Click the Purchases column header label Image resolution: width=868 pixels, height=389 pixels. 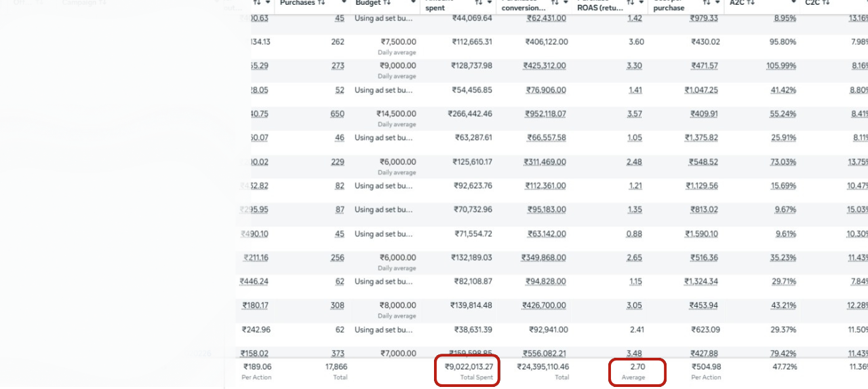pyautogui.click(x=298, y=3)
